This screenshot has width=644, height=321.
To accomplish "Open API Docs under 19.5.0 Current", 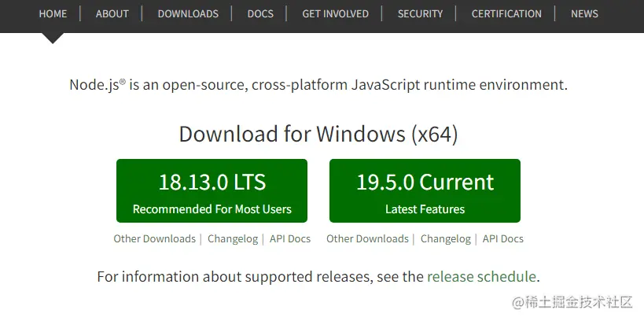I will tap(503, 239).
